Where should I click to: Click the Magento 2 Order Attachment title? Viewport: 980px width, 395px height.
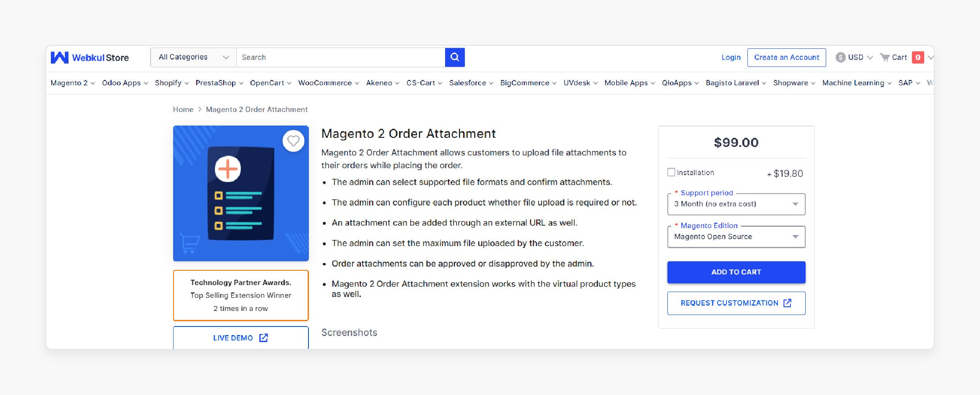coord(409,134)
